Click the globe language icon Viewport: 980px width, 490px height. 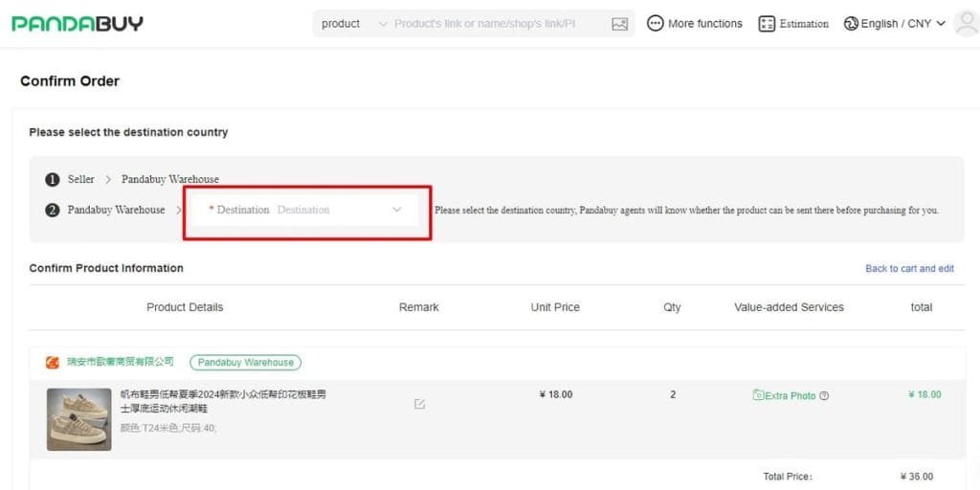[x=851, y=24]
